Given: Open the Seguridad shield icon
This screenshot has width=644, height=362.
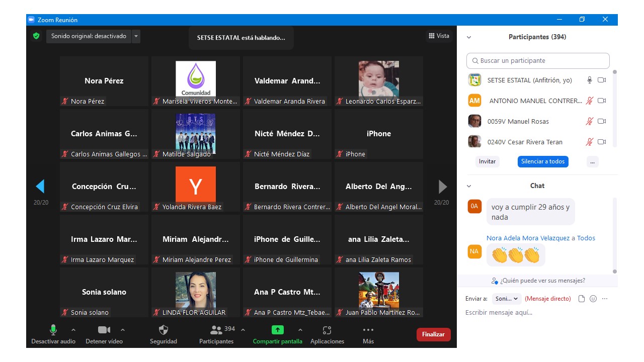Looking at the screenshot, I should pos(164,330).
